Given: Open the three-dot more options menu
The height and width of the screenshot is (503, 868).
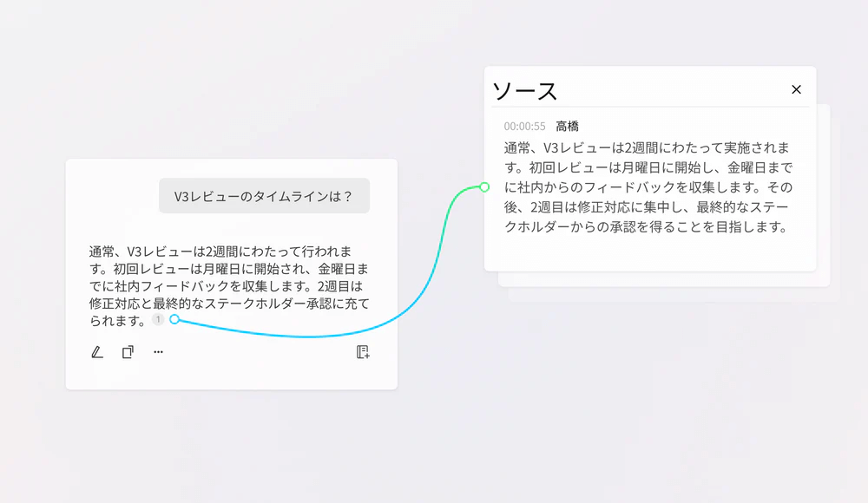Looking at the screenshot, I should pyautogui.click(x=158, y=352).
